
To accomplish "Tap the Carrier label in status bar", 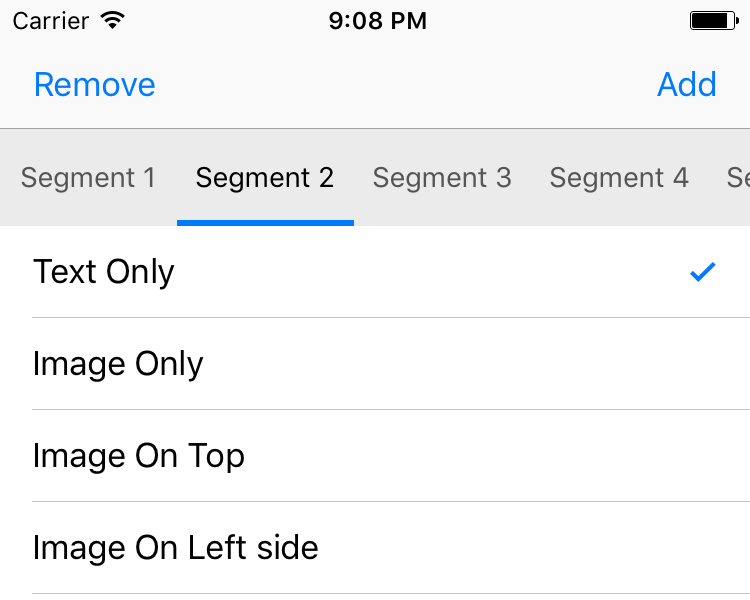I will click(49, 20).
